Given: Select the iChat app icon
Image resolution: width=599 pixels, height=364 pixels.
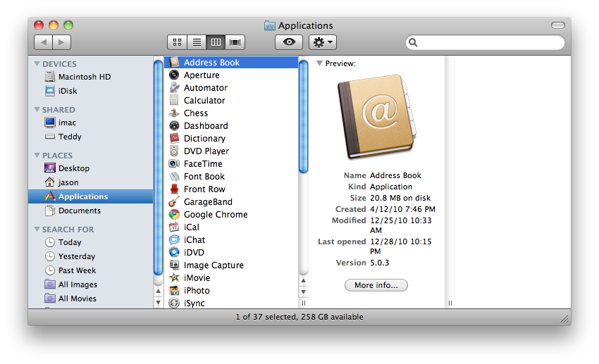Looking at the screenshot, I should pyautogui.click(x=174, y=239).
